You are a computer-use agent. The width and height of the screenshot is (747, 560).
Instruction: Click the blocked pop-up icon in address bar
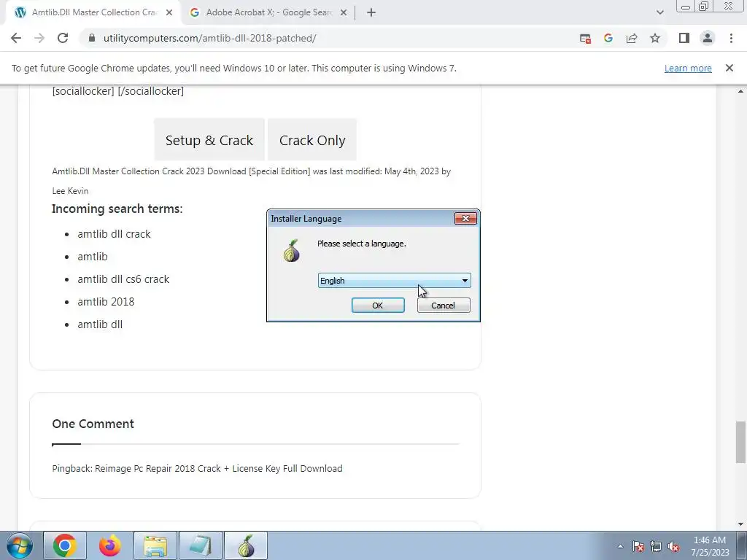click(x=585, y=39)
